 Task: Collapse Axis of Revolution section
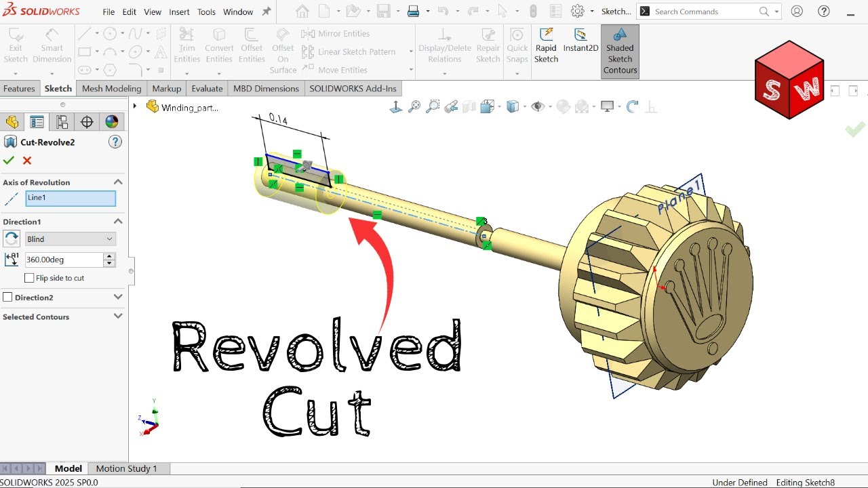118,182
